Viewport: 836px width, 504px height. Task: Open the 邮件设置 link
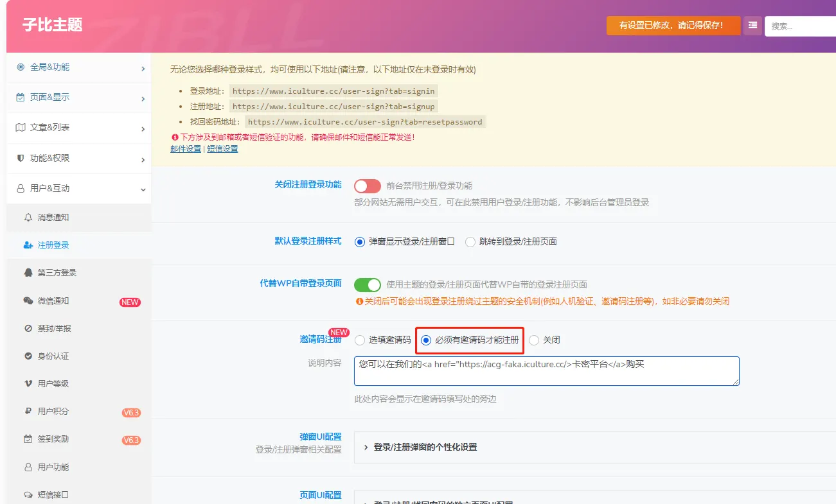pyautogui.click(x=186, y=149)
